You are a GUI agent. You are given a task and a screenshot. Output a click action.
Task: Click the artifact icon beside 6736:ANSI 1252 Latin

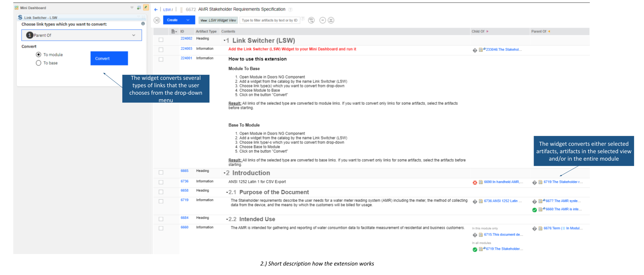tap(481, 201)
